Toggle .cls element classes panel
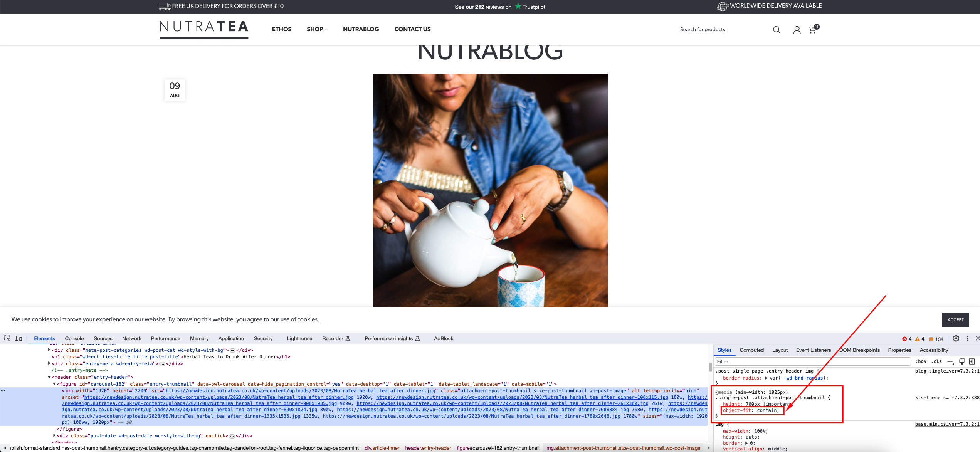The image size is (980, 452). 936,361
